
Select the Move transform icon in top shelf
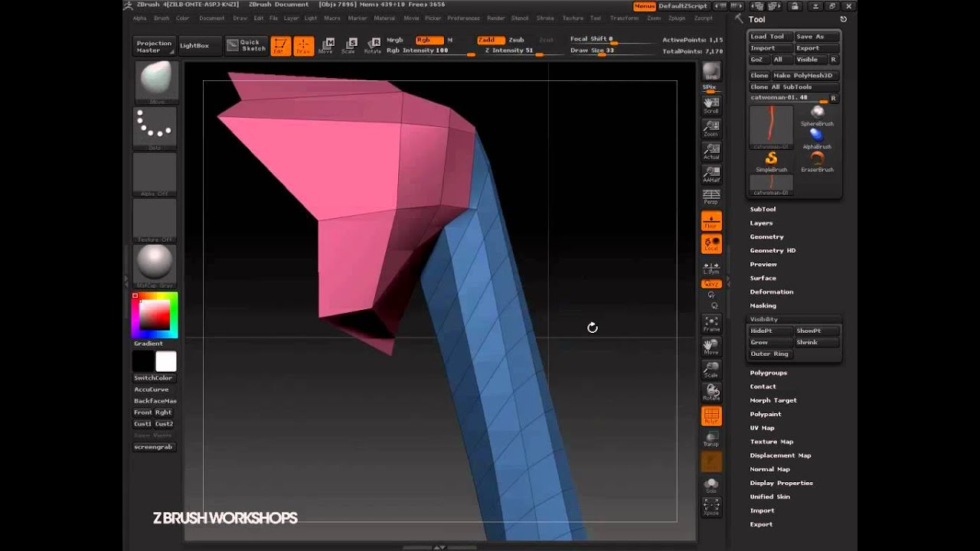click(326, 46)
